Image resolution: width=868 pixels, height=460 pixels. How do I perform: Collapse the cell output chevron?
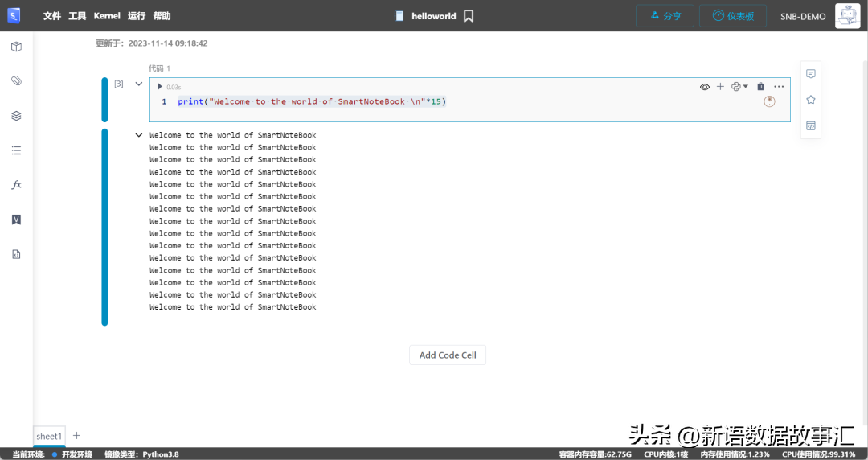click(x=139, y=135)
